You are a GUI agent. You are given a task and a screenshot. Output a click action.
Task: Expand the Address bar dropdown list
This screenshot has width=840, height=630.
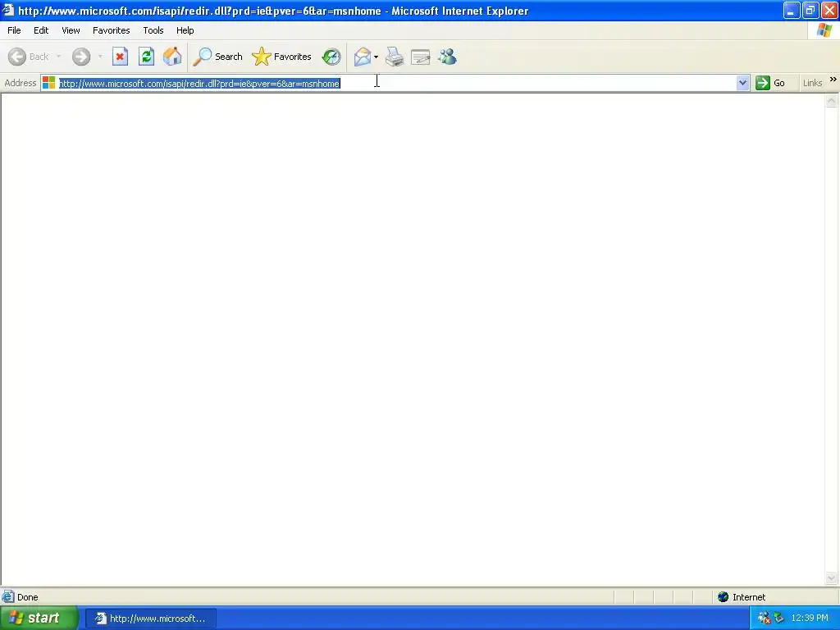click(x=742, y=83)
